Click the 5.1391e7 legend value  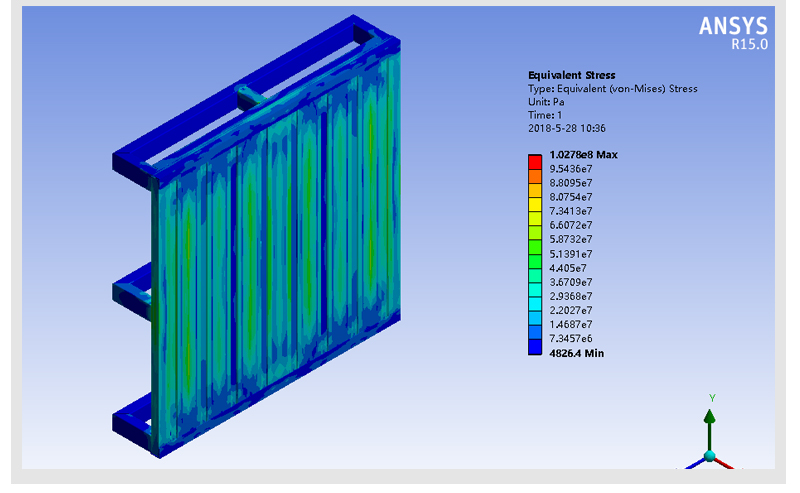tap(570, 254)
